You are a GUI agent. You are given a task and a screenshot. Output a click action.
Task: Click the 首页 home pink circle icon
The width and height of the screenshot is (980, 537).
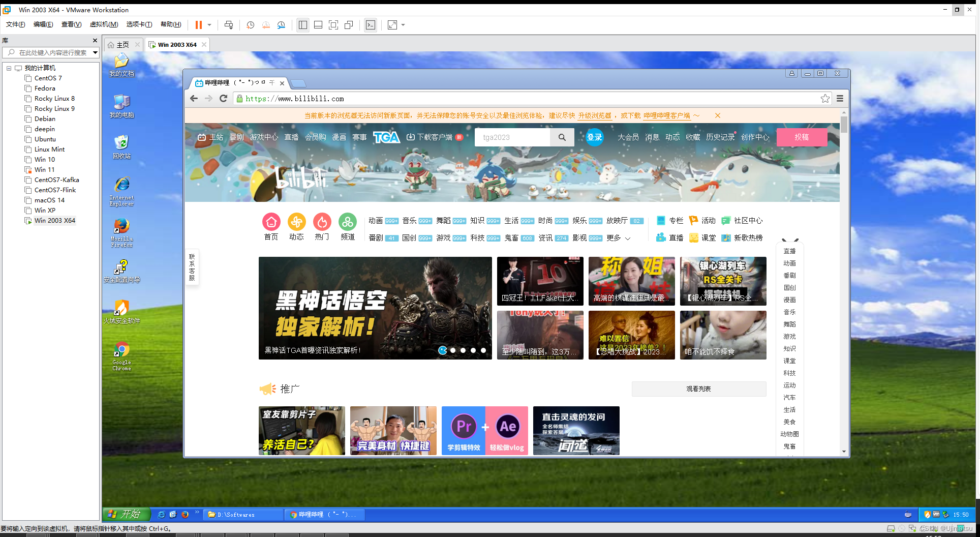[271, 222]
